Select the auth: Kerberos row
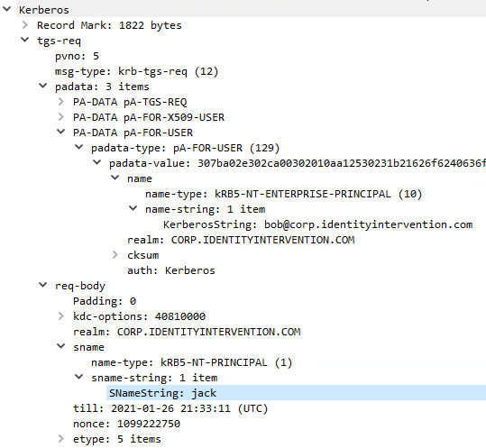This screenshot has height=448, width=486. pos(171,270)
